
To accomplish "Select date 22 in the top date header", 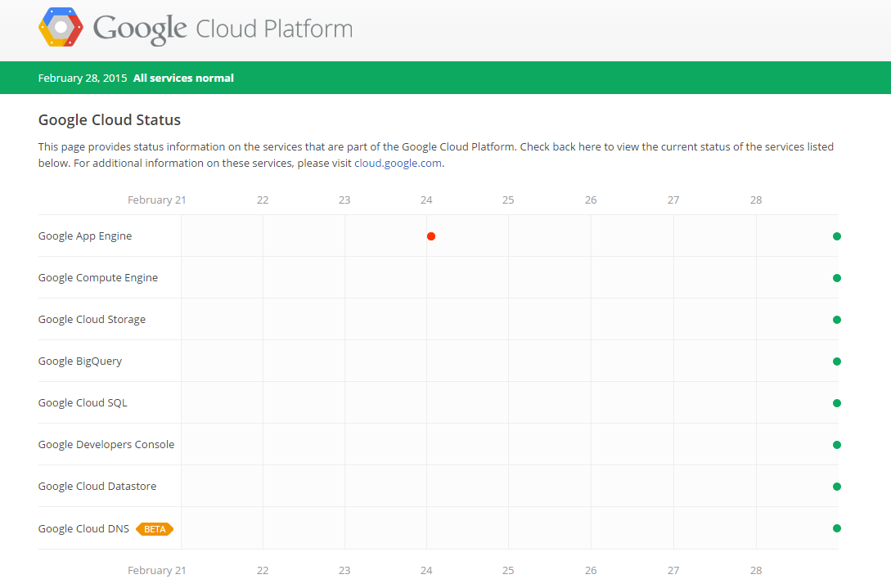I will (x=263, y=200).
